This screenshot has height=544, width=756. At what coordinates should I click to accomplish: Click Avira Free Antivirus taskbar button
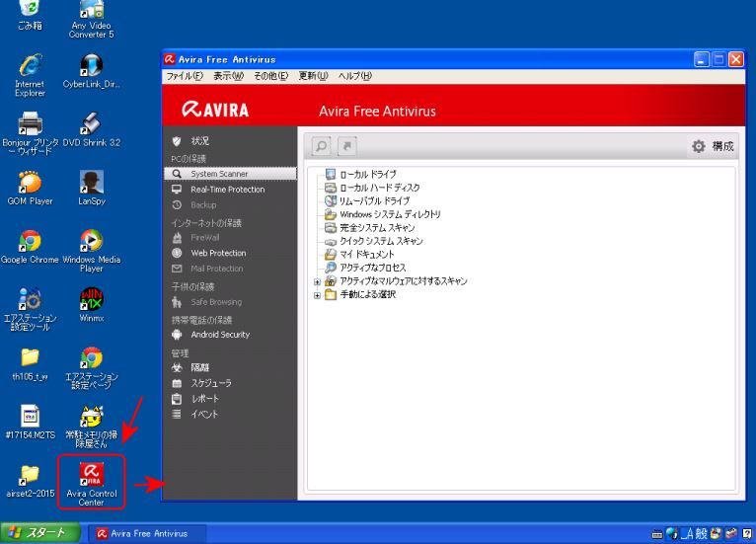click(x=147, y=533)
